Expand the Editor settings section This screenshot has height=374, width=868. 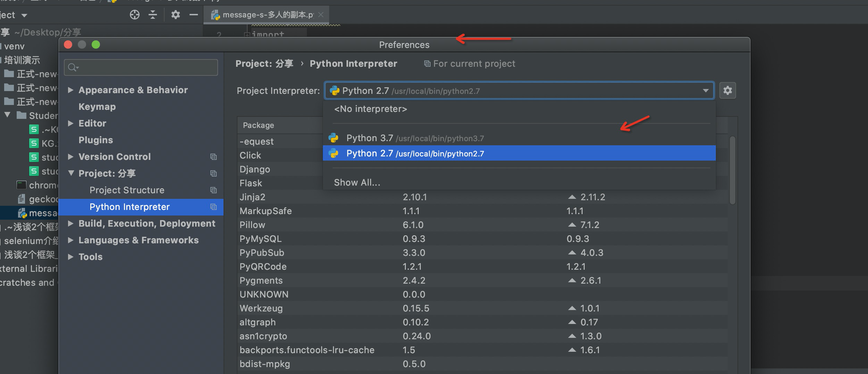pos(71,123)
